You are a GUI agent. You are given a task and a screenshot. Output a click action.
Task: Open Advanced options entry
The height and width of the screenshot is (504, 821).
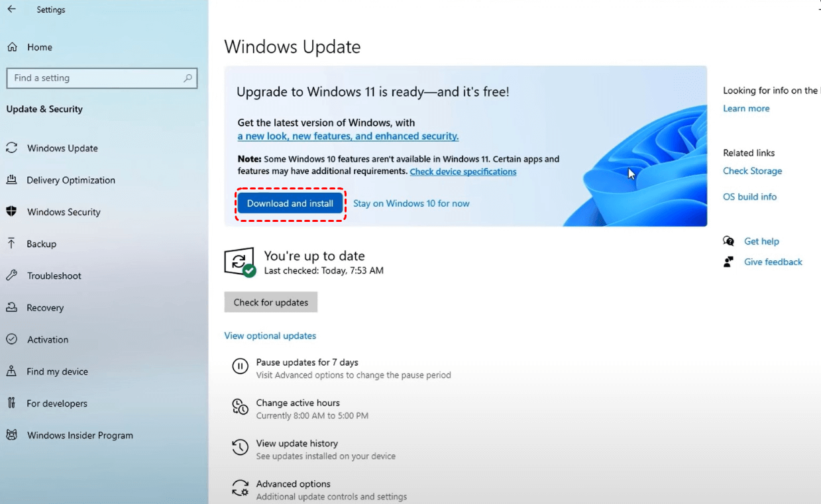pos(294,484)
